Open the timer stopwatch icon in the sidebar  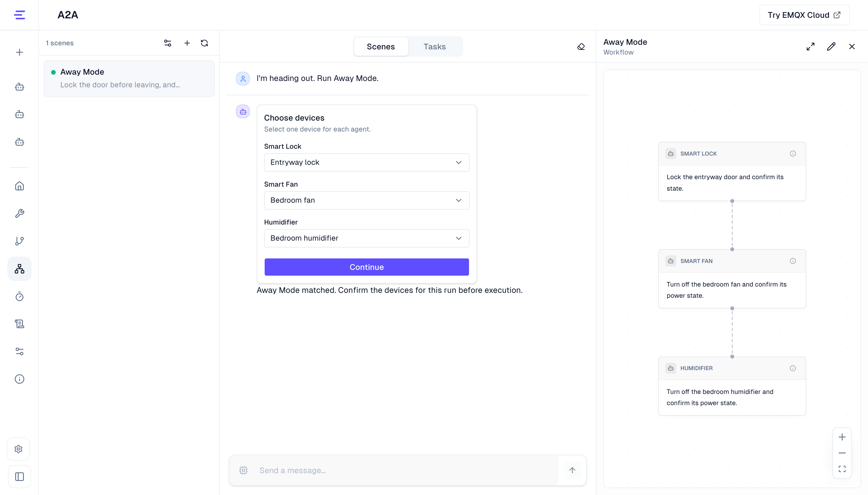(19, 297)
